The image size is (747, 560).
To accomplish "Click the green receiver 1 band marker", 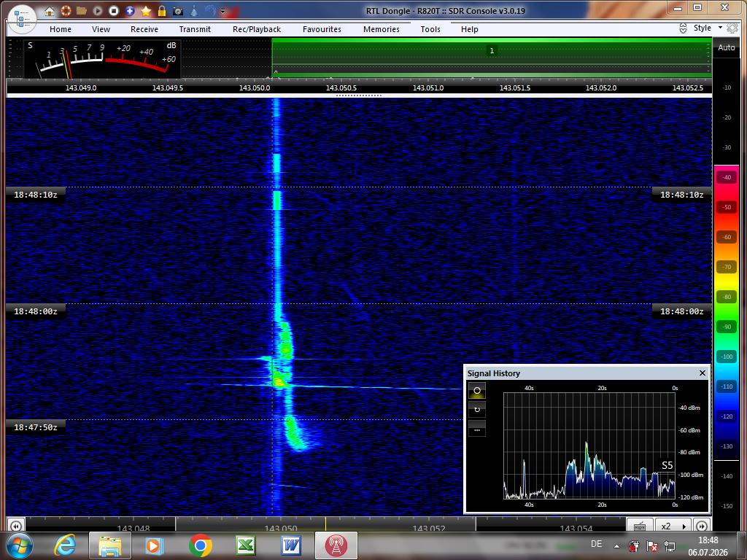I will pyautogui.click(x=492, y=51).
